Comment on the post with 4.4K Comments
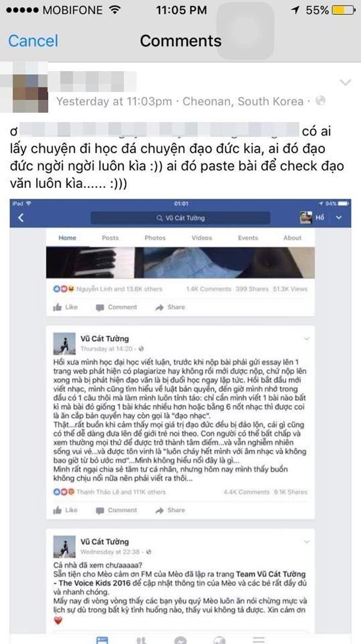Screen dimensions: 361x644 117,510
